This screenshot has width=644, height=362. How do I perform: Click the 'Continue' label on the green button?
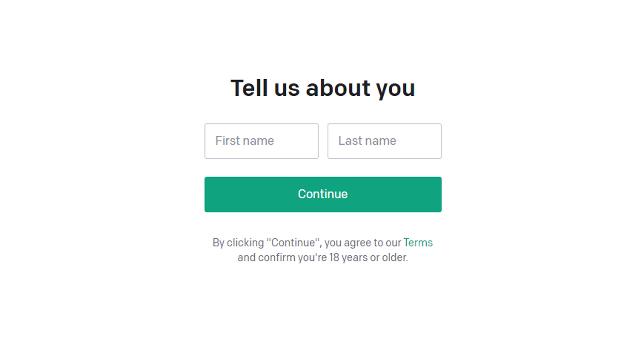tap(323, 194)
